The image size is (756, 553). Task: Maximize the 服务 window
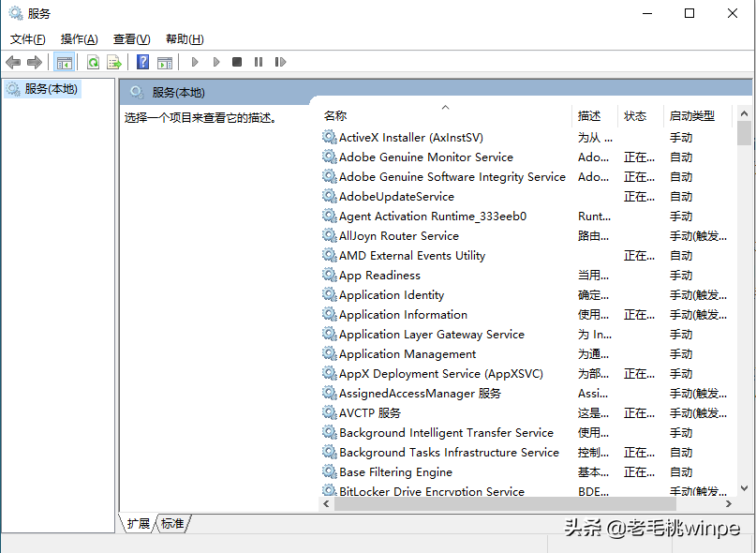689,13
